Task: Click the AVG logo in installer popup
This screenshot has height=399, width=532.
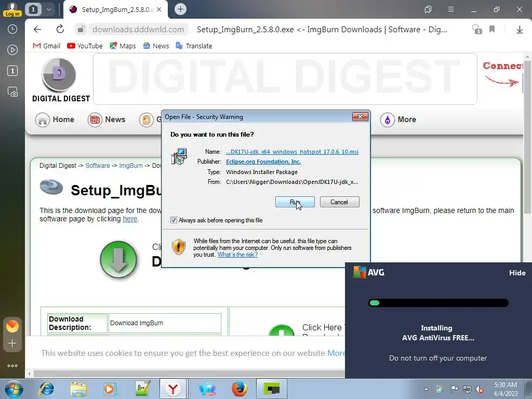Action: pos(369,272)
